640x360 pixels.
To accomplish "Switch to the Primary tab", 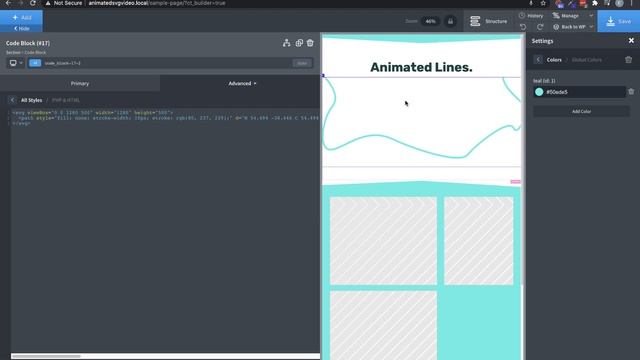I will [x=80, y=83].
